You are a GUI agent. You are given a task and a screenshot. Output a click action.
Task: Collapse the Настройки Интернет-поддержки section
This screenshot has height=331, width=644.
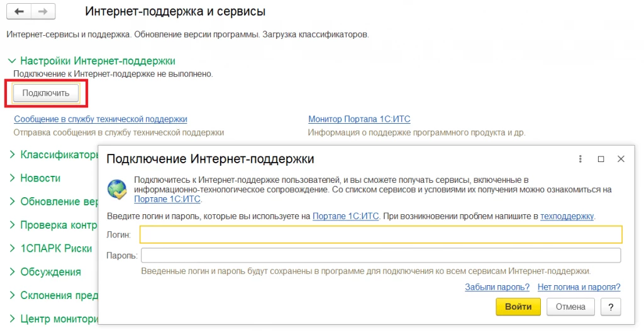[x=92, y=61]
